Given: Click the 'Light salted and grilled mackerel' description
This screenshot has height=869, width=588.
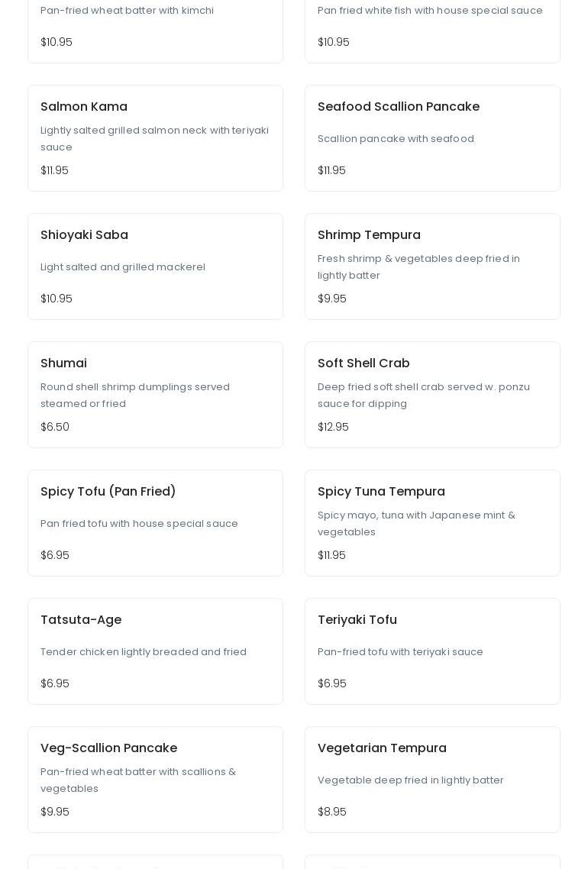Looking at the screenshot, I should click(x=123, y=267).
